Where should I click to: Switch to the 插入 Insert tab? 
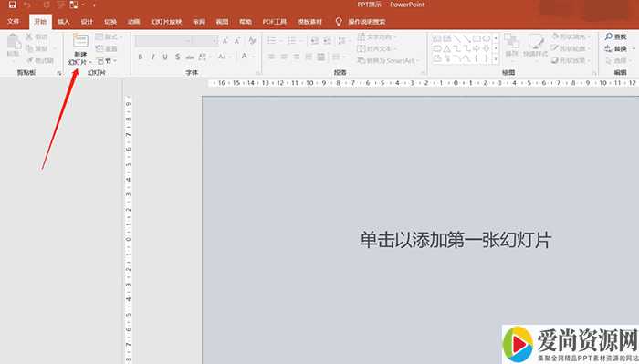(63, 22)
